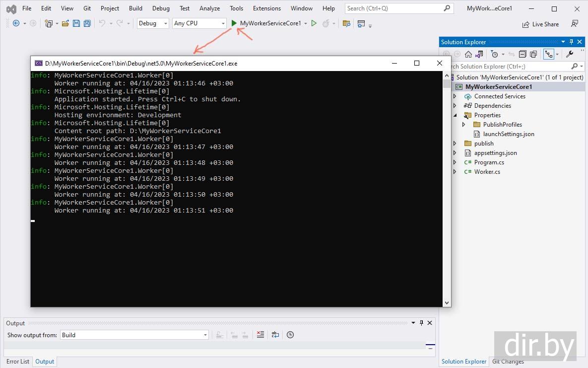The height and width of the screenshot is (368, 588).
Task: Open Properties via the wrench icon
Action: 570,54
